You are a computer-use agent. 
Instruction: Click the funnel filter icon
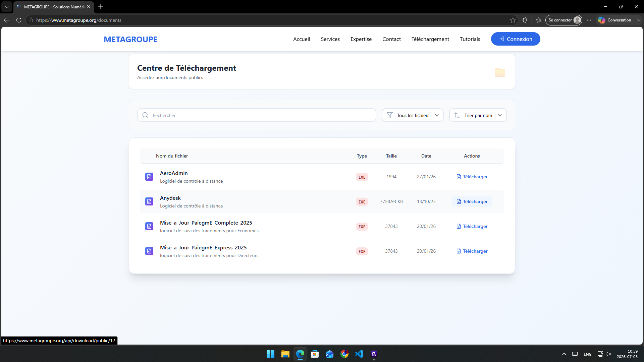tap(390, 115)
